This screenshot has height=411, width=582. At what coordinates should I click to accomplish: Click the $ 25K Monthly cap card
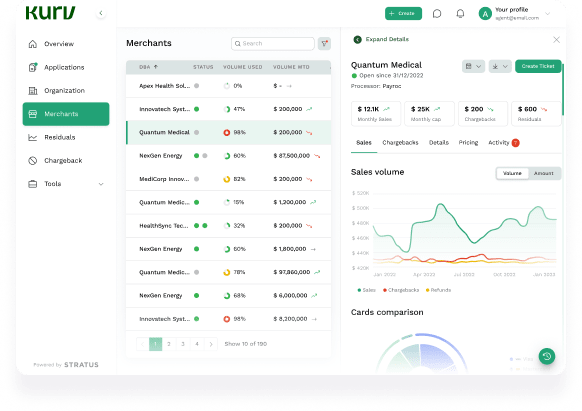point(429,114)
